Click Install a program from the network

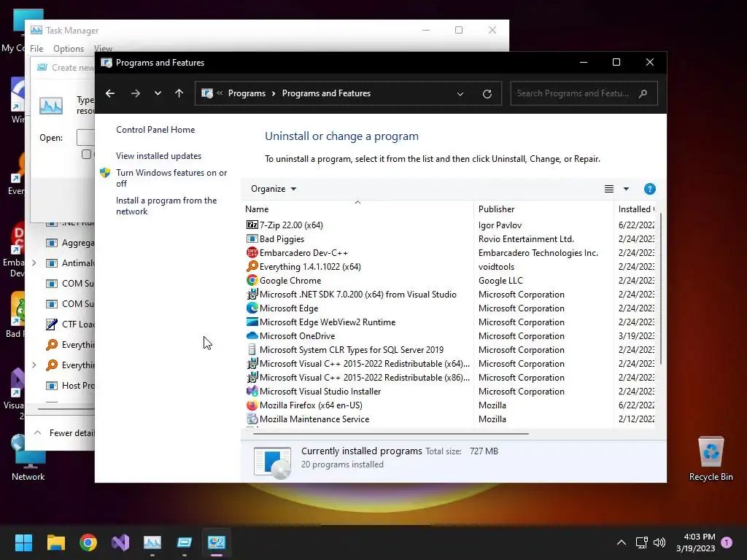coord(166,206)
